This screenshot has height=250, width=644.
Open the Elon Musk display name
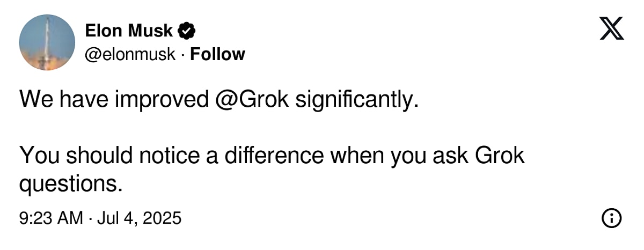[x=129, y=31]
